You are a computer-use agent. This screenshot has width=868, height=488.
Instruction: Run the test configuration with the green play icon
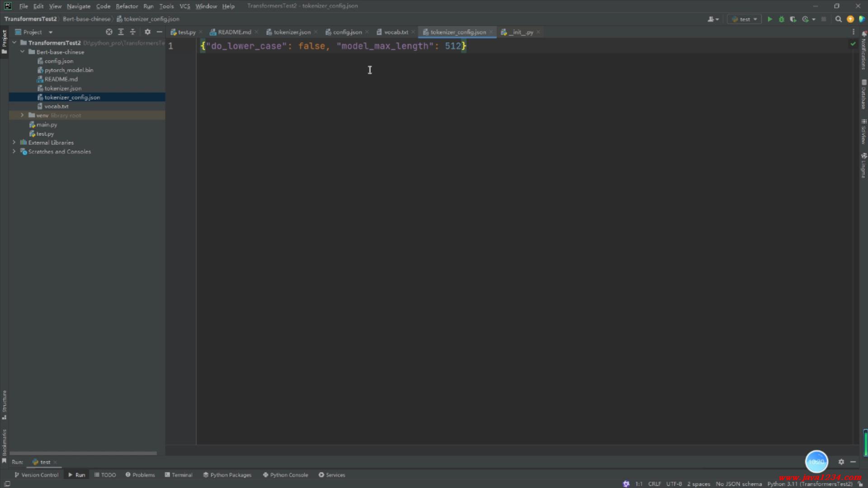769,19
